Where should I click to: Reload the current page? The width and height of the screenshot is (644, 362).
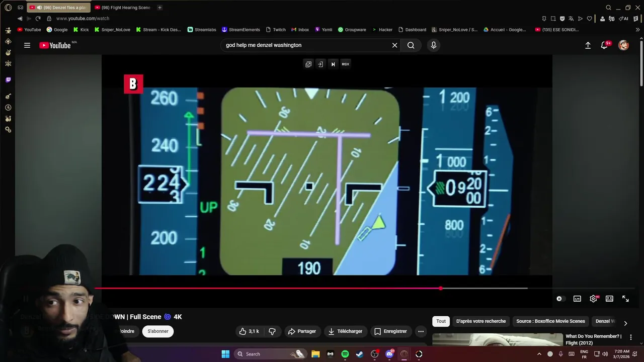coord(38,19)
